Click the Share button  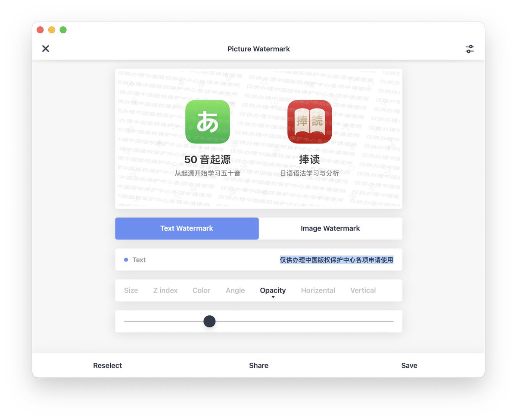(258, 365)
